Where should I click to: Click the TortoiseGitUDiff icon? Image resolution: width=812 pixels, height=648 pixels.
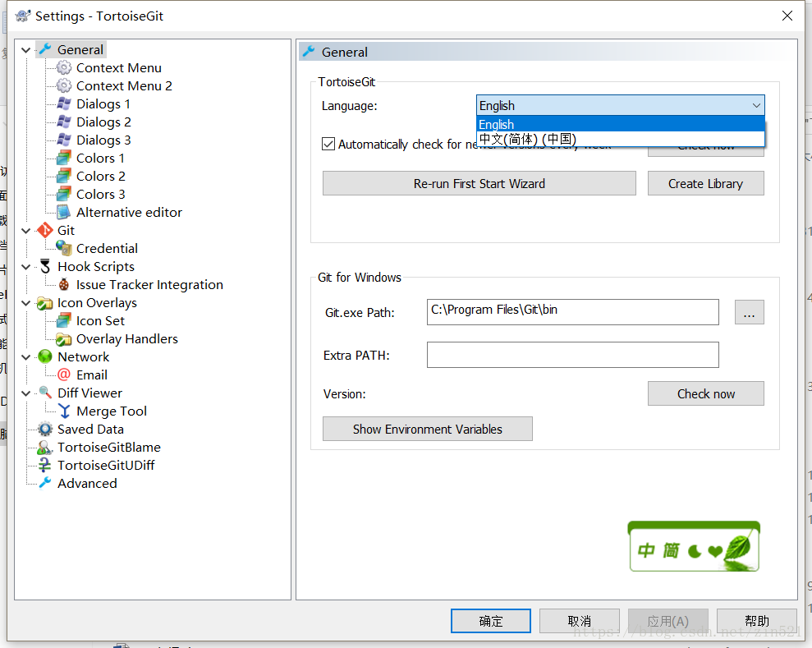(x=45, y=465)
